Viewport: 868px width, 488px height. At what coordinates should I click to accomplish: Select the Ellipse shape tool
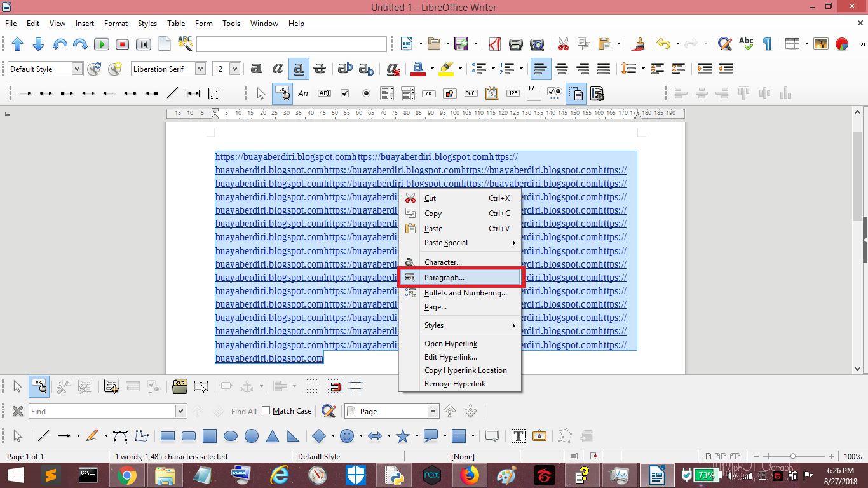point(231,436)
